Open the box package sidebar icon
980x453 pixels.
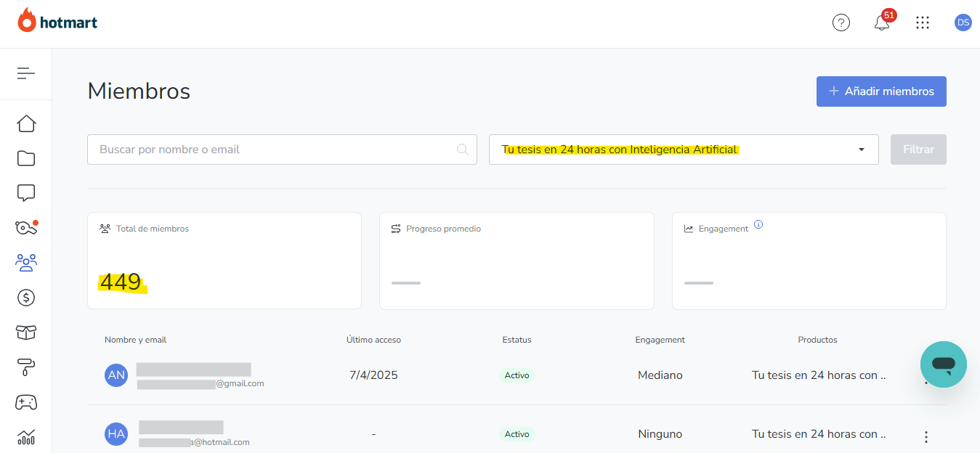(x=26, y=332)
